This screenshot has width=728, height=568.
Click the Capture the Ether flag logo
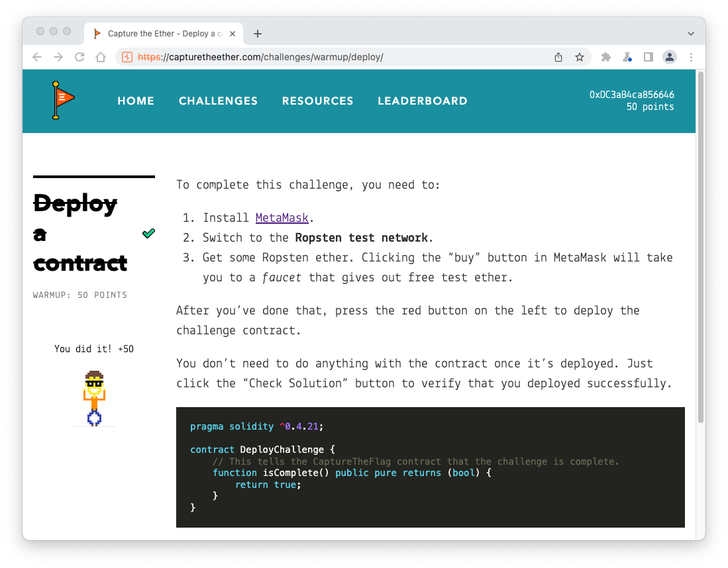point(63,100)
